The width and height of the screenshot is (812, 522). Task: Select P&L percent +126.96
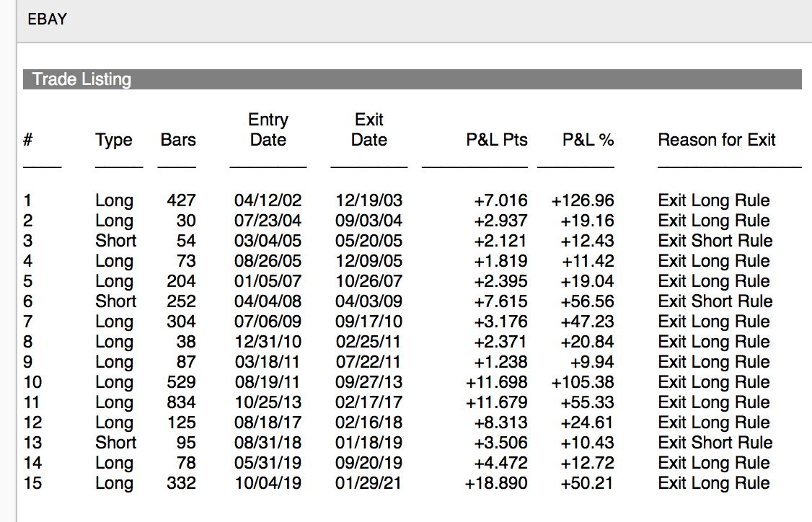(x=583, y=200)
